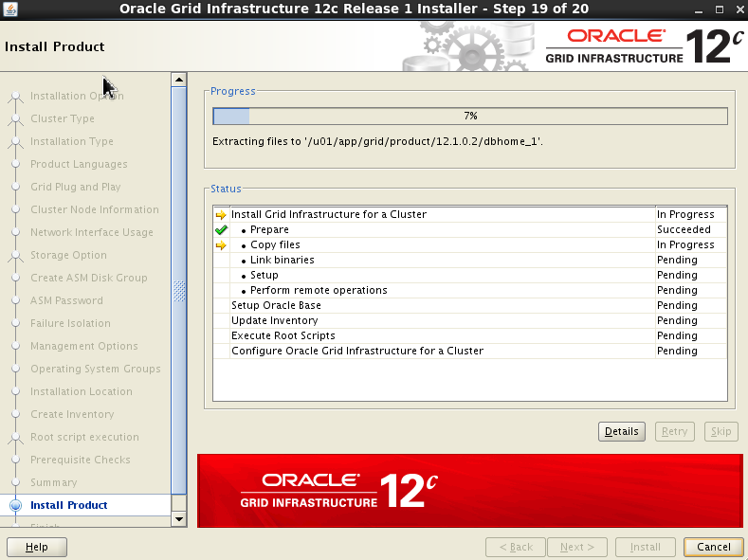The width and height of the screenshot is (748, 560).
Task: Click the Install button
Action: [x=646, y=547]
